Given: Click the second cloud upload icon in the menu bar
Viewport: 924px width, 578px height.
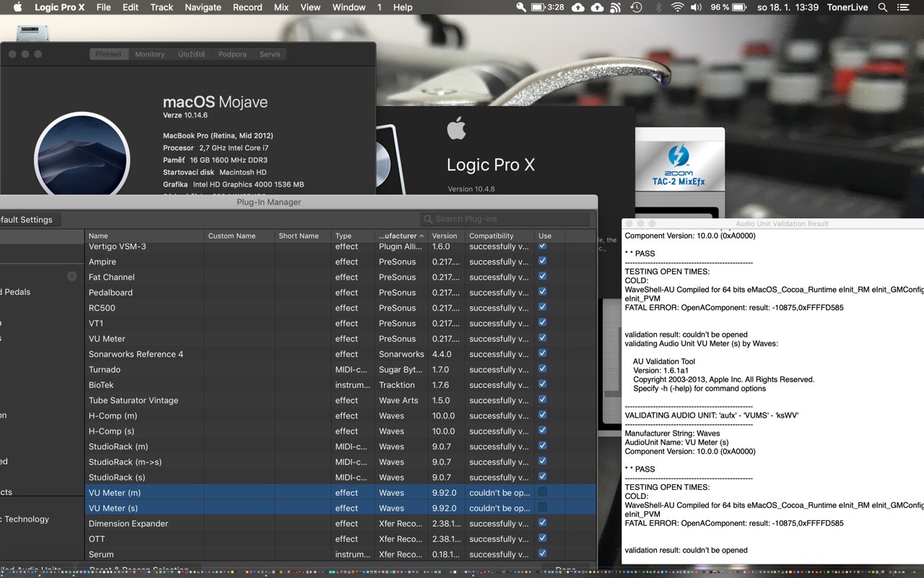Looking at the screenshot, I should [x=597, y=7].
